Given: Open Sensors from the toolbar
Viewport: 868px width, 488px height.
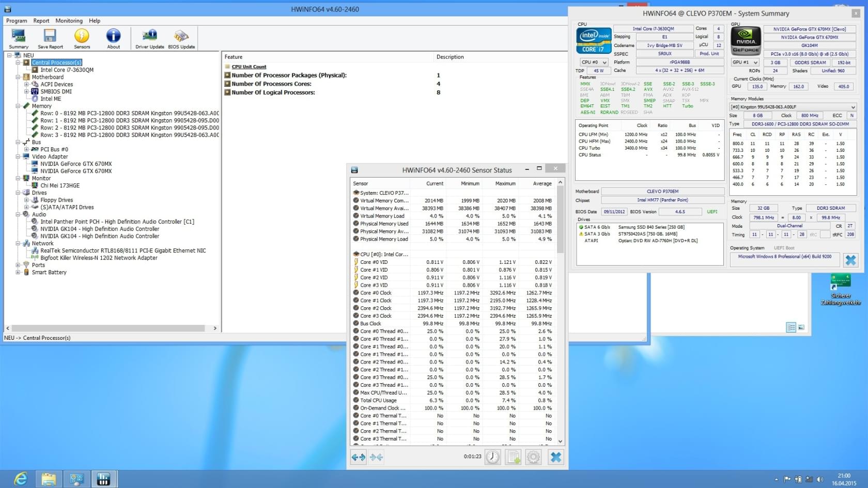Looking at the screenshot, I should 82,39.
